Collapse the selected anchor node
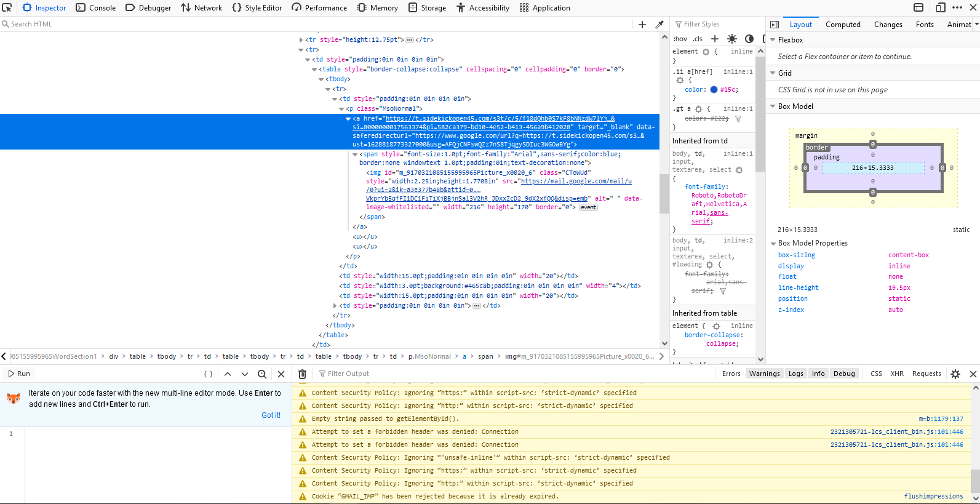 point(348,119)
